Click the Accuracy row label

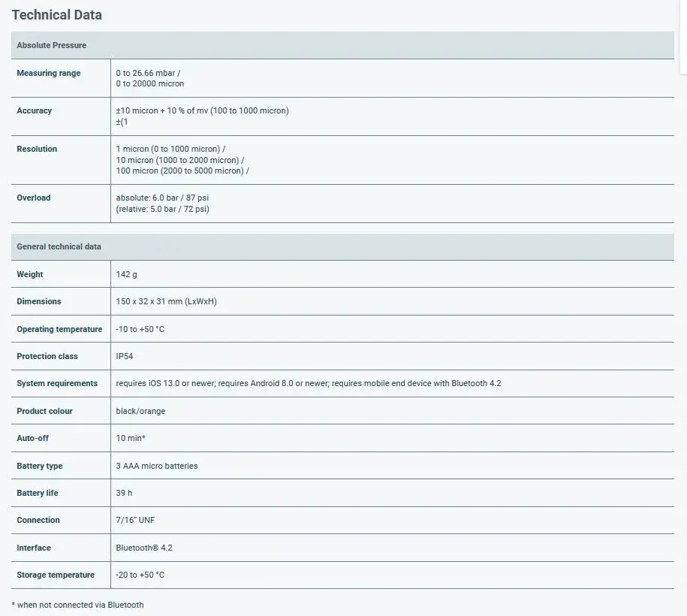[35, 110]
